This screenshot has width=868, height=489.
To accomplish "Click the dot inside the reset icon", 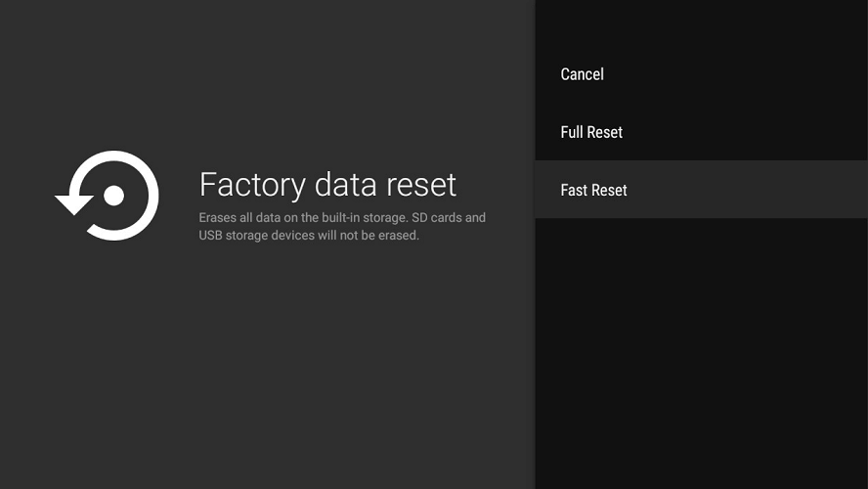I will pos(113,196).
